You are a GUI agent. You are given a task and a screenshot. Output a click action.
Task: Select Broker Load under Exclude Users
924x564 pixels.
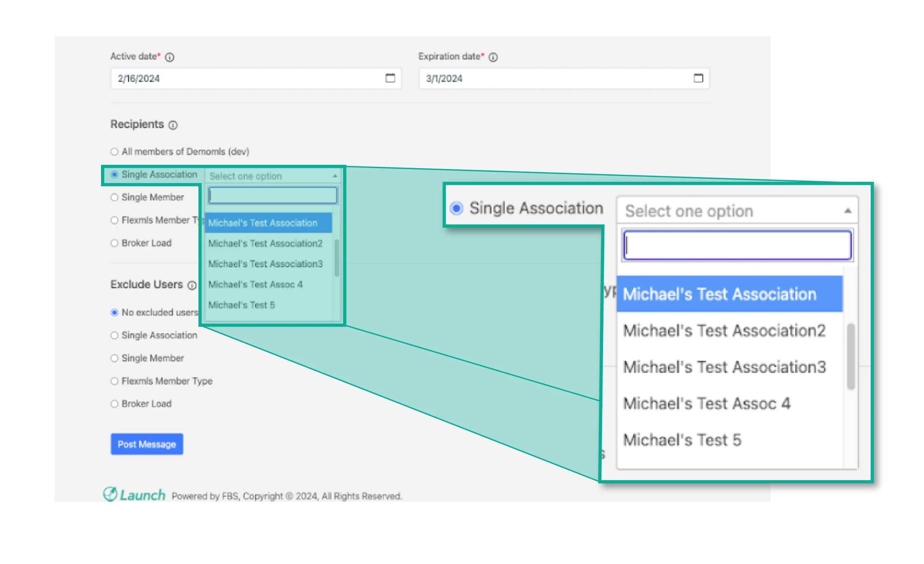pyautogui.click(x=114, y=404)
